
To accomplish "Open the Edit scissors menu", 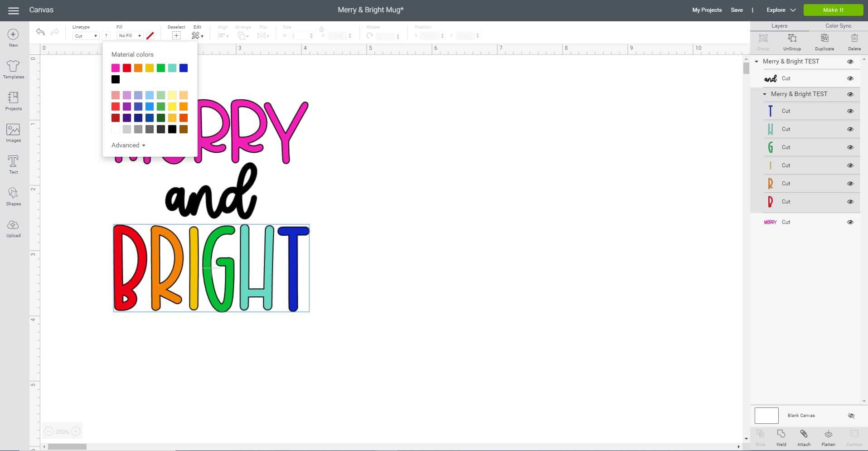I will [x=197, y=36].
